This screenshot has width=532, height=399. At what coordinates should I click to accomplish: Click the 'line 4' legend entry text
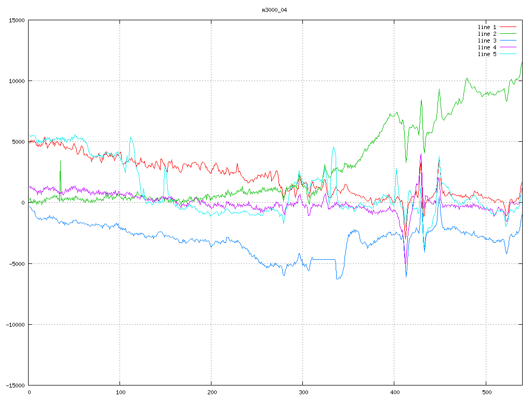(487, 47)
